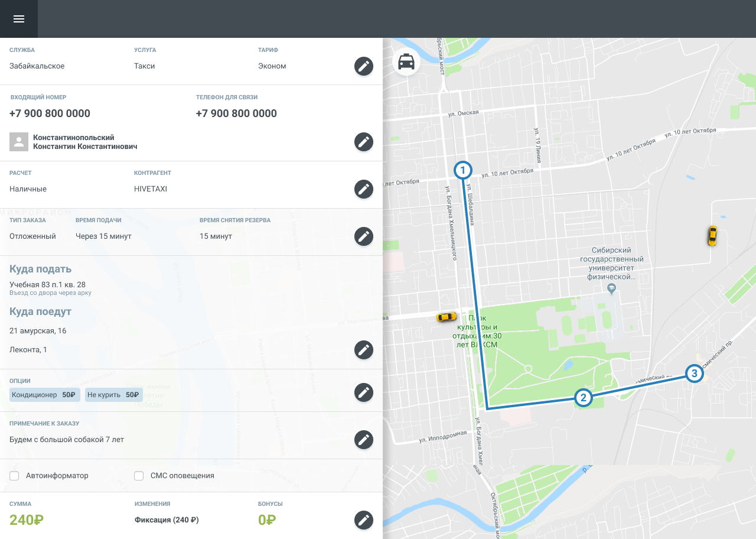The width and height of the screenshot is (756, 539).
Task: Click route waypoint marker 3
Action: pyautogui.click(x=695, y=374)
